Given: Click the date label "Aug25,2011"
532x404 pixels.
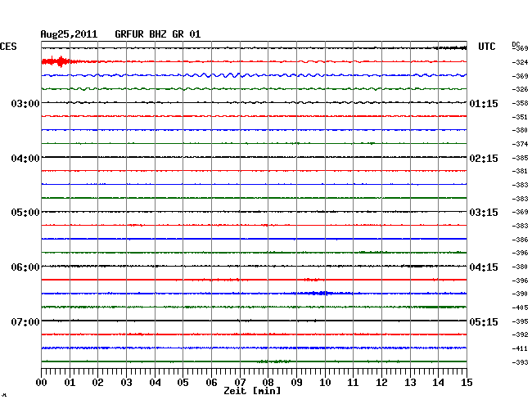Looking at the screenshot, I should click(x=69, y=34).
